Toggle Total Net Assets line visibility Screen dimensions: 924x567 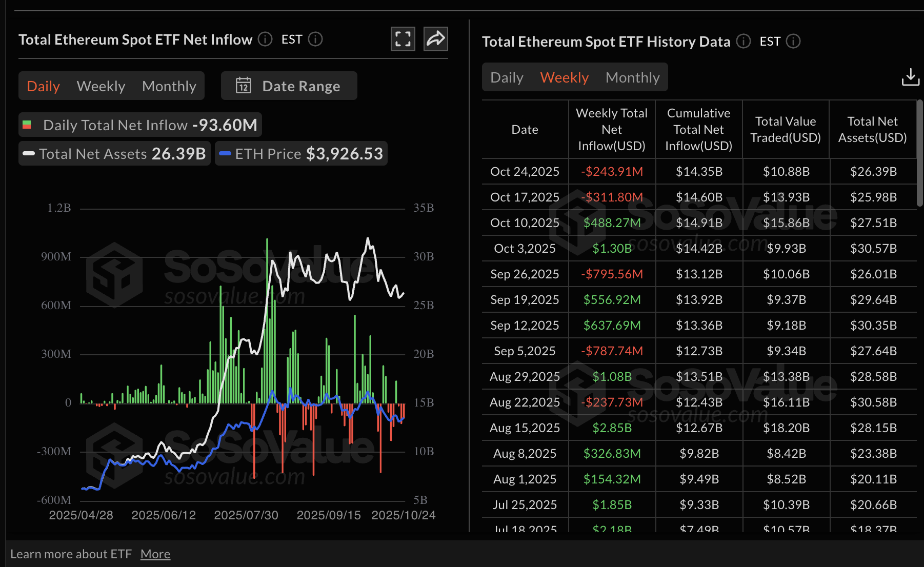114,154
